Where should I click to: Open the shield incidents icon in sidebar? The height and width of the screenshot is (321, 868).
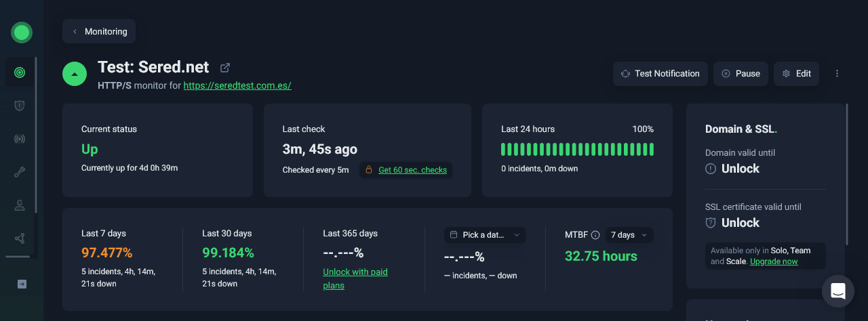point(20,106)
